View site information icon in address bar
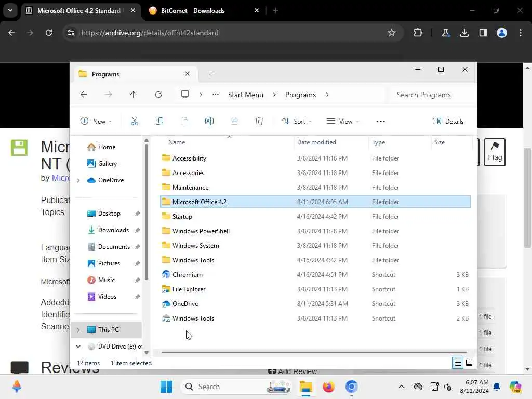The height and width of the screenshot is (399, 532). pyautogui.click(x=71, y=33)
